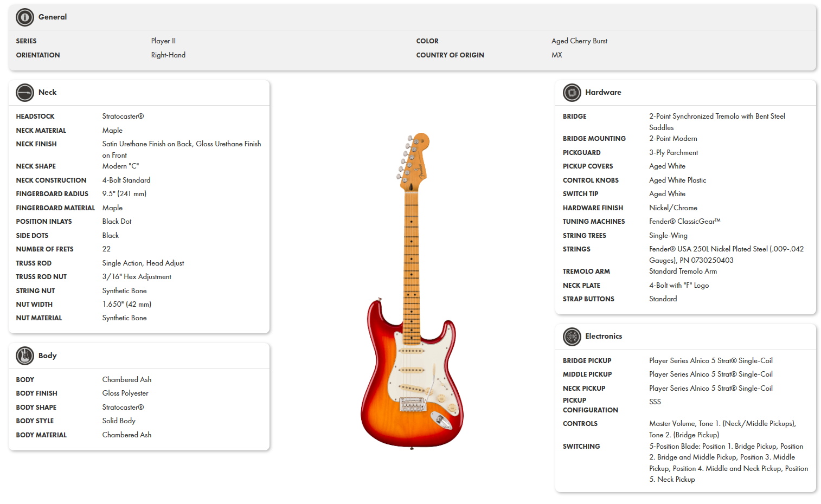Select the 'Aged Cherry Burst' color value
This screenshot has width=821, height=504.
(x=579, y=41)
